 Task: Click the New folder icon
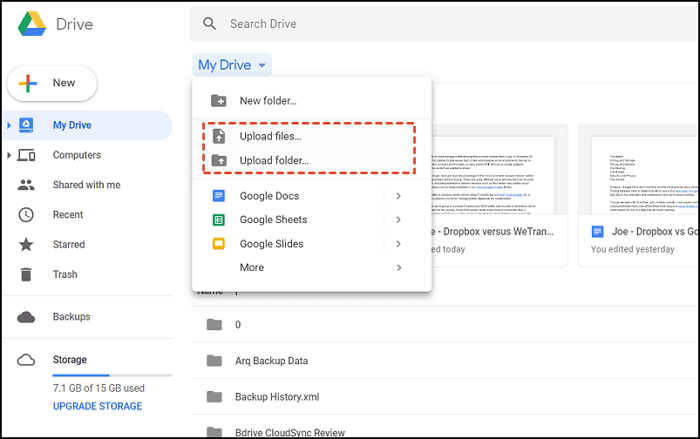pos(219,101)
